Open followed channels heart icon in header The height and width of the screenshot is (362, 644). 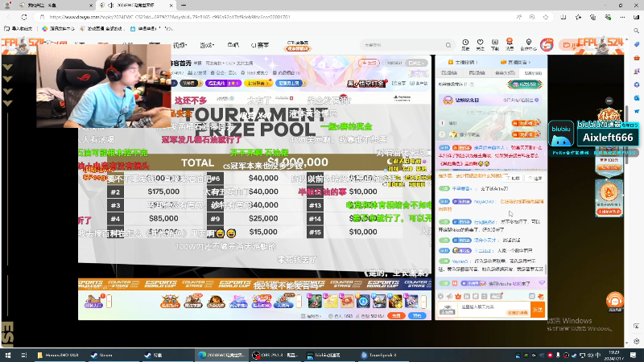click(x=480, y=44)
